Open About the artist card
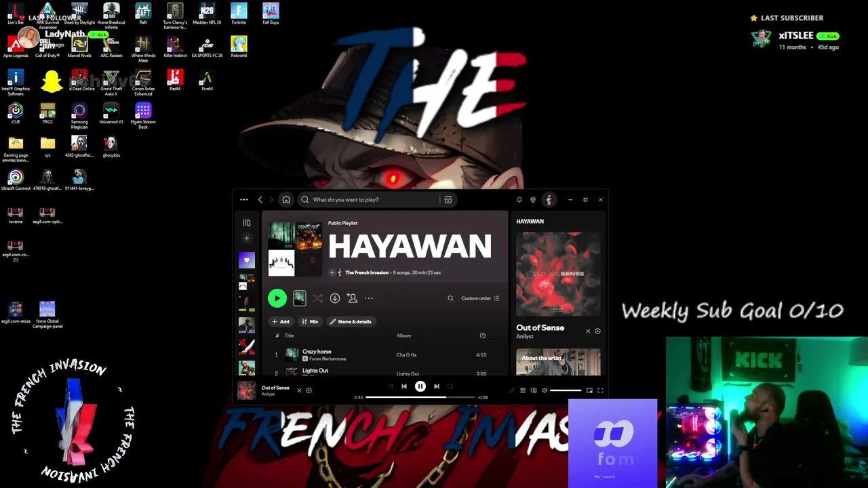This screenshot has height=488, width=868. click(x=558, y=362)
